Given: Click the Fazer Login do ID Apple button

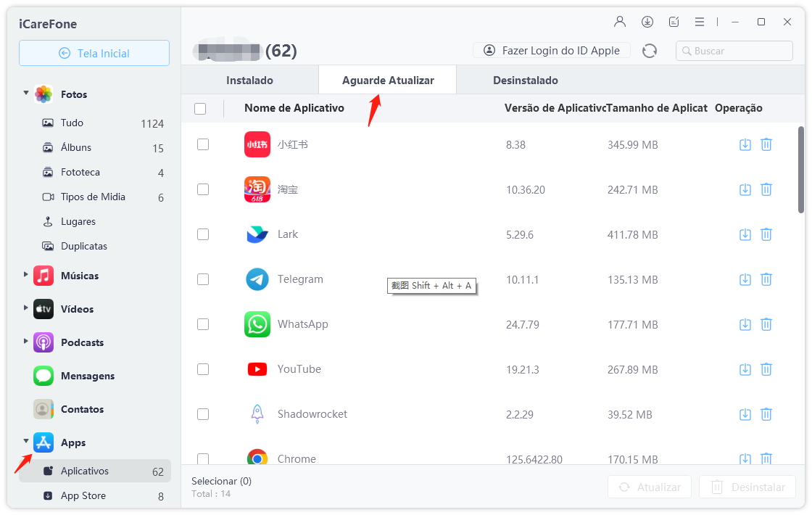Looking at the screenshot, I should pos(551,50).
